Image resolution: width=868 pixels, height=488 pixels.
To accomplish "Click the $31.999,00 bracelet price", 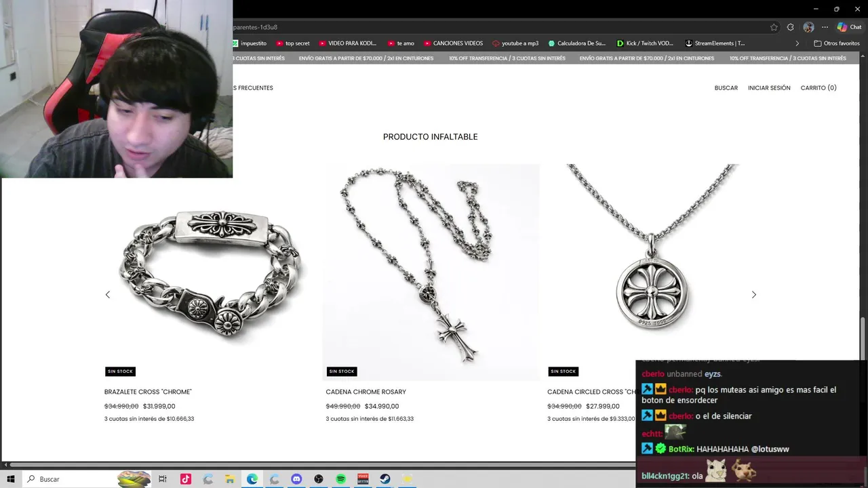I will click(159, 407).
